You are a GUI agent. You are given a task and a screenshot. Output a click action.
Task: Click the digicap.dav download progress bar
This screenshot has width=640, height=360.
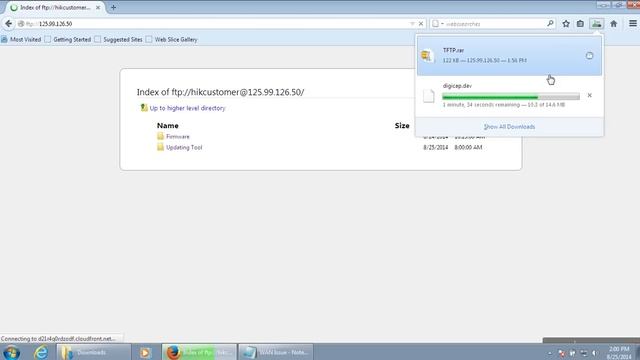(x=511, y=97)
